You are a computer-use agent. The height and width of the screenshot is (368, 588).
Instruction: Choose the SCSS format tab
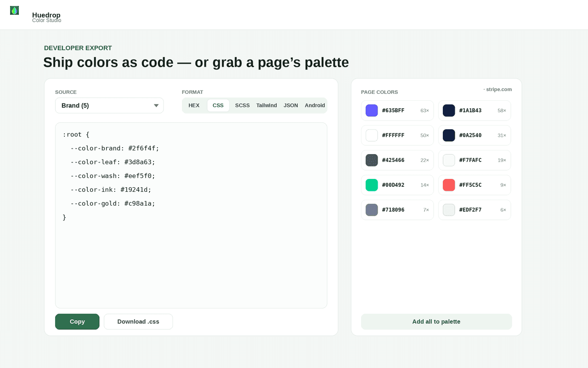tap(243, 105)
